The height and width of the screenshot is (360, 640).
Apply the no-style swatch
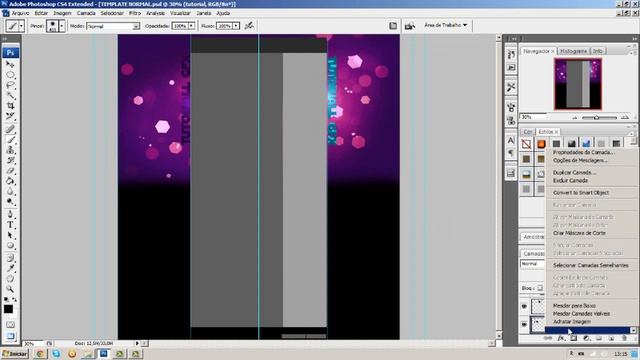[526, 144]
